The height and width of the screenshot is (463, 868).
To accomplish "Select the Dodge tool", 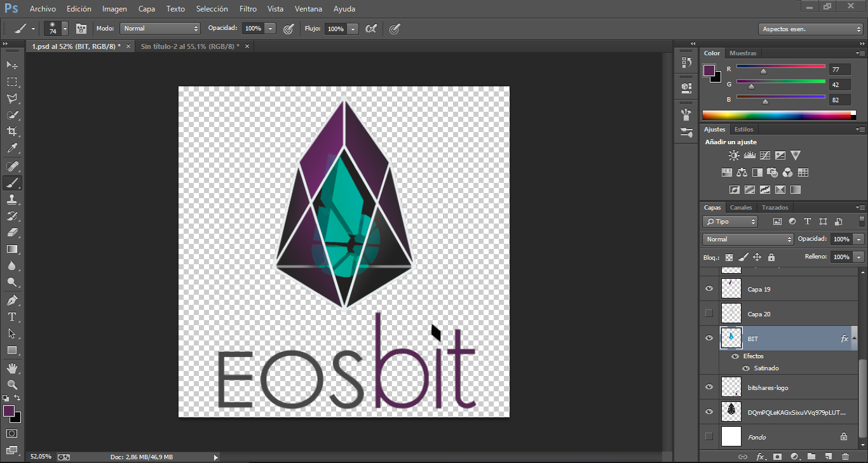I will point(12,283).
